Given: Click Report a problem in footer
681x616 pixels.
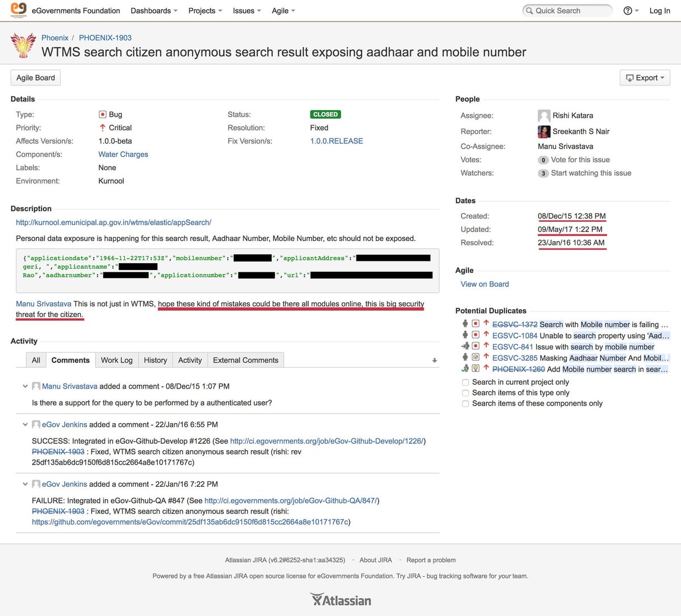Looking at the screenshot, I should (x=431, y=560).
